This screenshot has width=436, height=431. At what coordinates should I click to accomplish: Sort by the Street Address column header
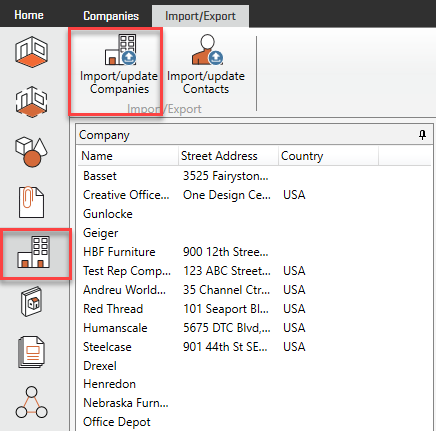coord(228,156)
